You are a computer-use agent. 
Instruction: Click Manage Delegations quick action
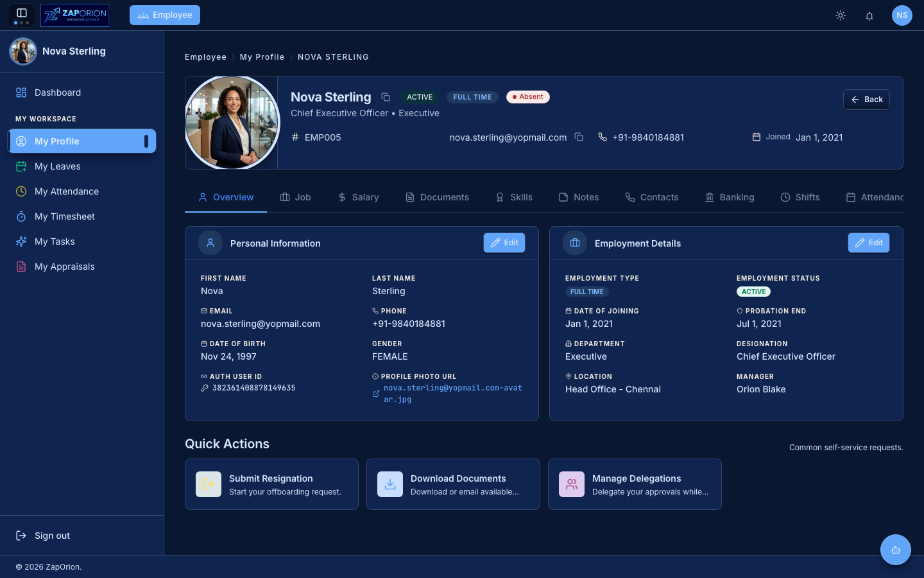(635, 484)
